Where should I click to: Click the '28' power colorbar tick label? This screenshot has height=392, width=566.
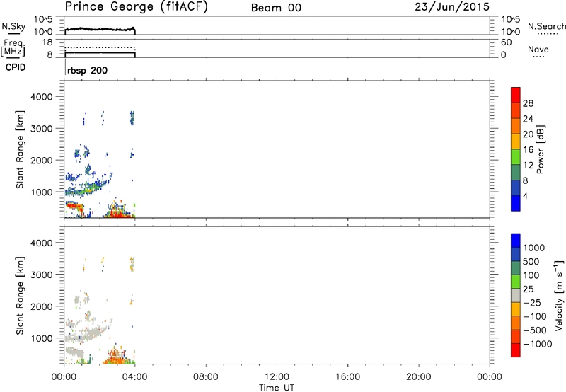(x=528, y=103)
